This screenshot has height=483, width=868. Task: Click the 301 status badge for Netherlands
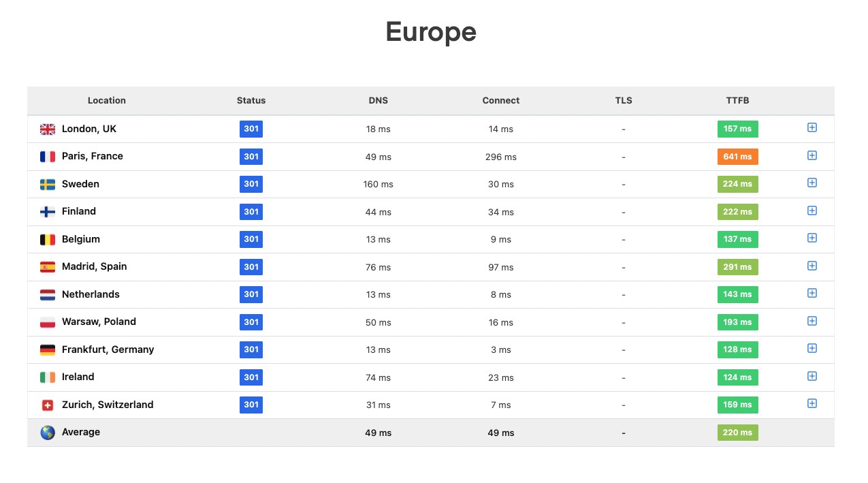(251, 295)
